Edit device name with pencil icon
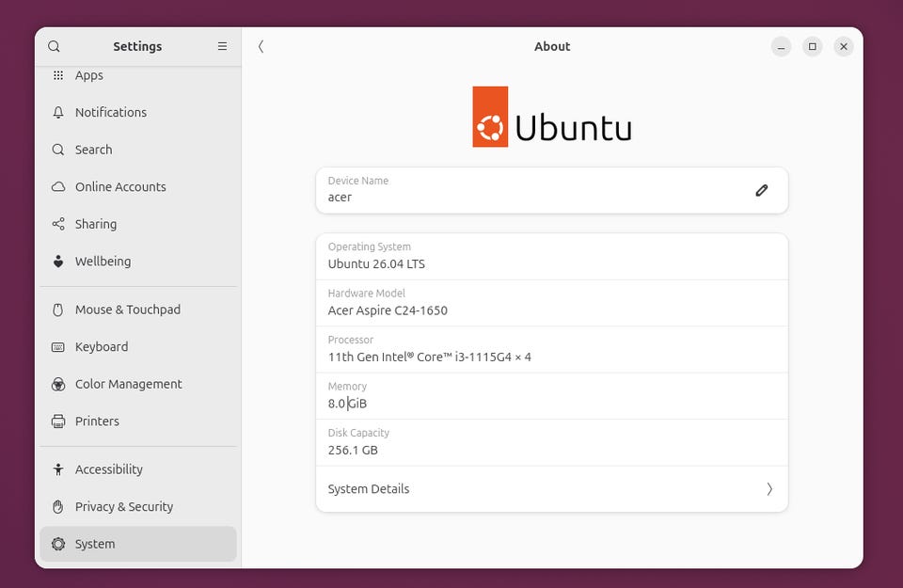Screen dimensions: 903x588 [x=761, y=190]
